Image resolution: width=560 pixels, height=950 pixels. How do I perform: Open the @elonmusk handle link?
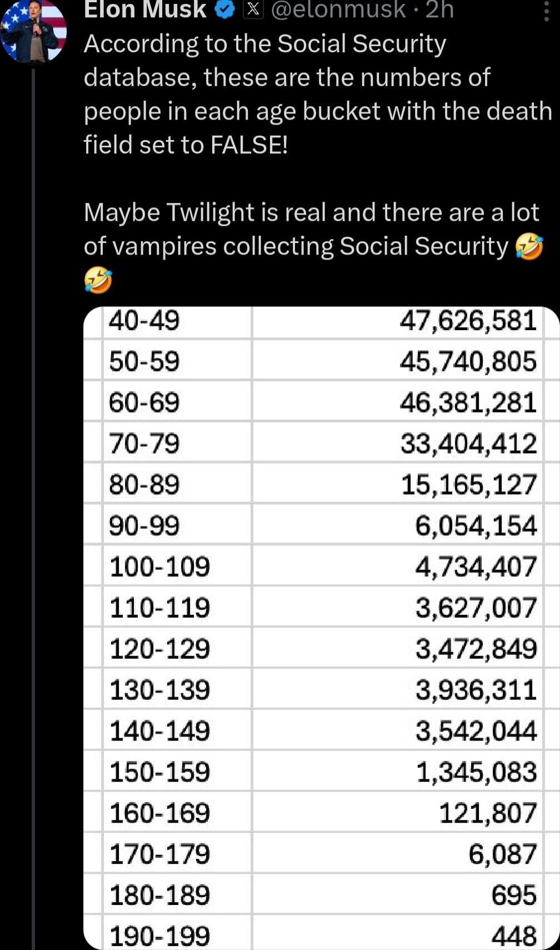(x=338, y=10)
